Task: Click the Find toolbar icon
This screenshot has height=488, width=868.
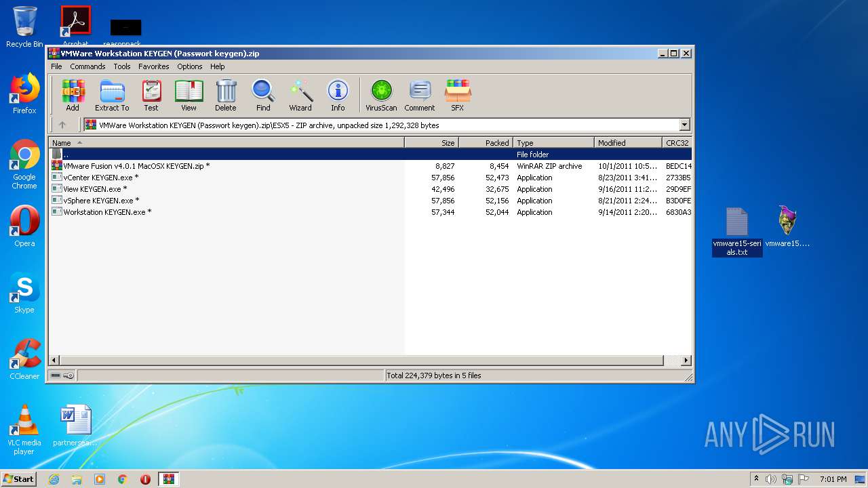Action: pos(263,95)
